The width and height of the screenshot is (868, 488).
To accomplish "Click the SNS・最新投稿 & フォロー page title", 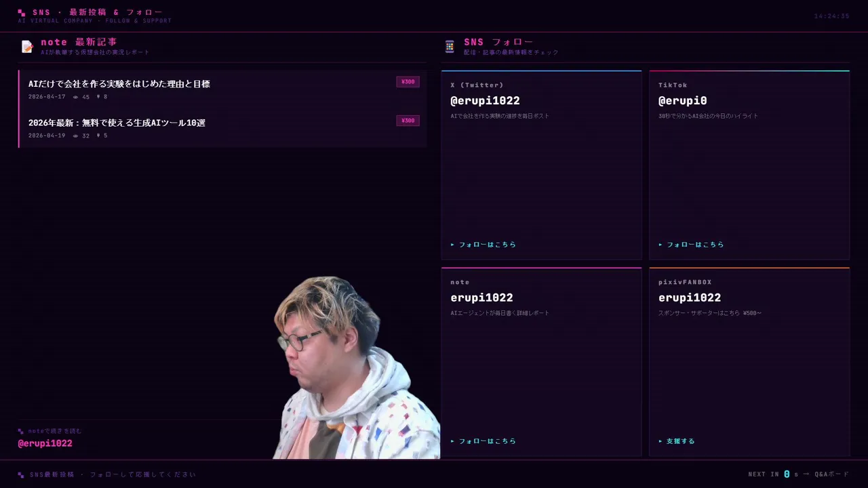I will click(98, 12).
